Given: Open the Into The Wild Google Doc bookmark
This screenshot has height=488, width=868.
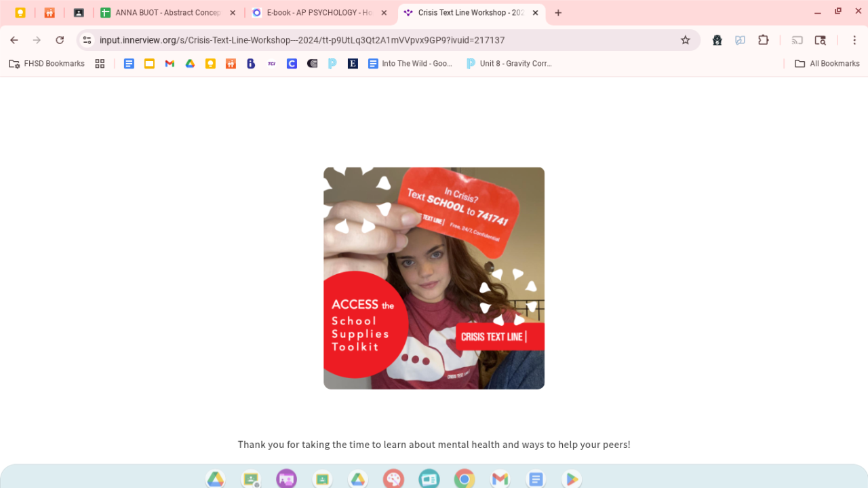Looking at the screenshot, I should [x=410, y=64].
